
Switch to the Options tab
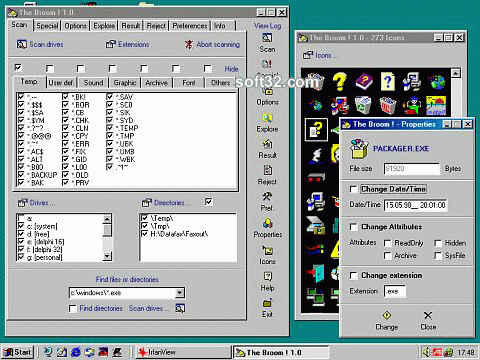point(75,26)
